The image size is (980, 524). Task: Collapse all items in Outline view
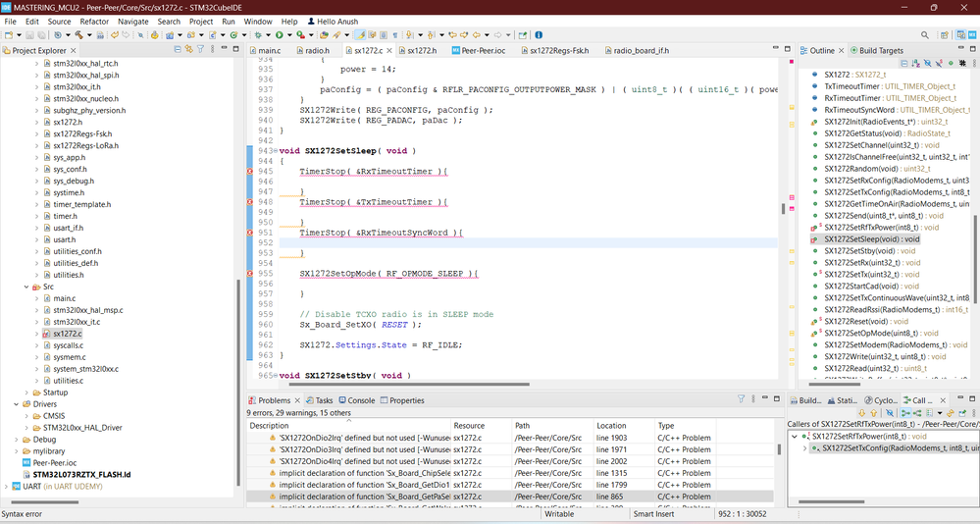coord(903,63)
